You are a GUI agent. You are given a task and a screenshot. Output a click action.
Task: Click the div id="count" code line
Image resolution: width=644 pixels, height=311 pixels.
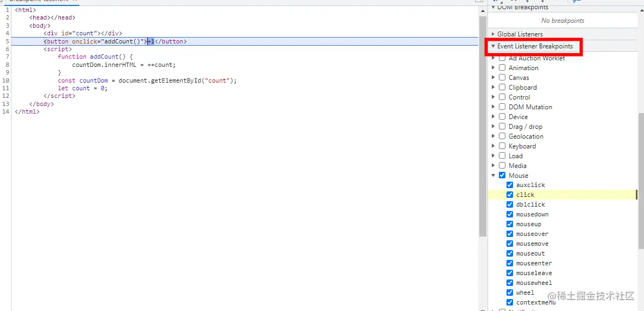pyautogui.click(x=83, y=33)
